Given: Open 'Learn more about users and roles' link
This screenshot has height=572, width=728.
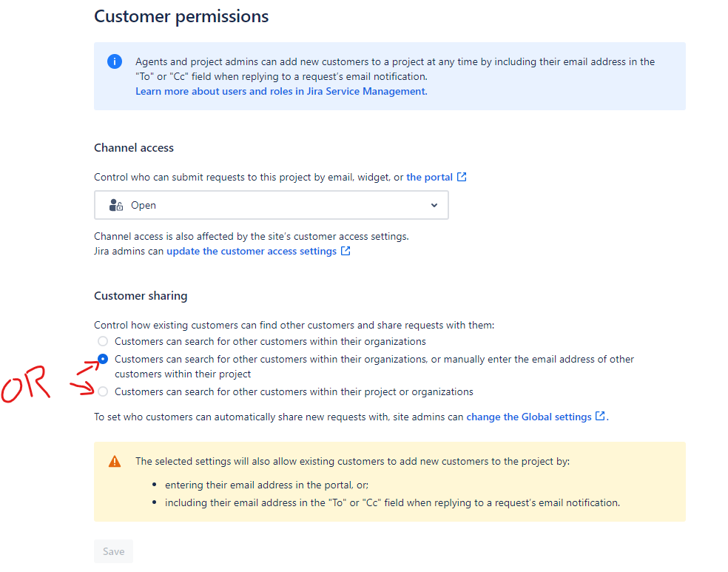Looking at the screenshot, I should click(280, 91).
